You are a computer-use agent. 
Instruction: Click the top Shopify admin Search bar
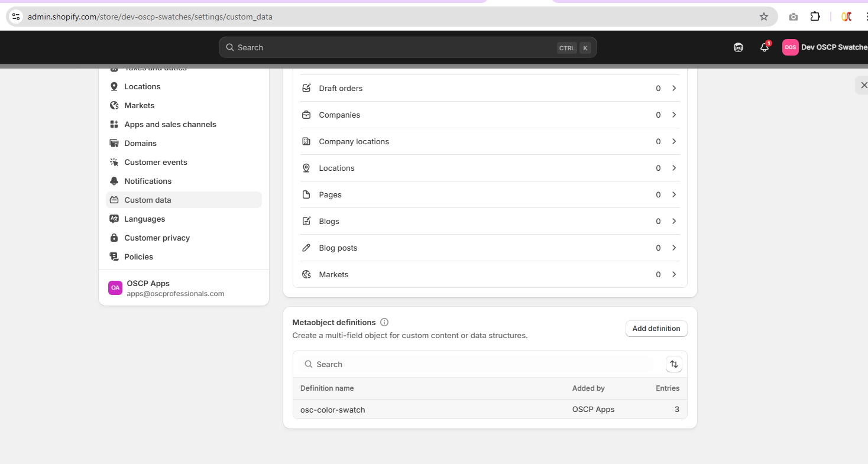[x=390, y=47]
